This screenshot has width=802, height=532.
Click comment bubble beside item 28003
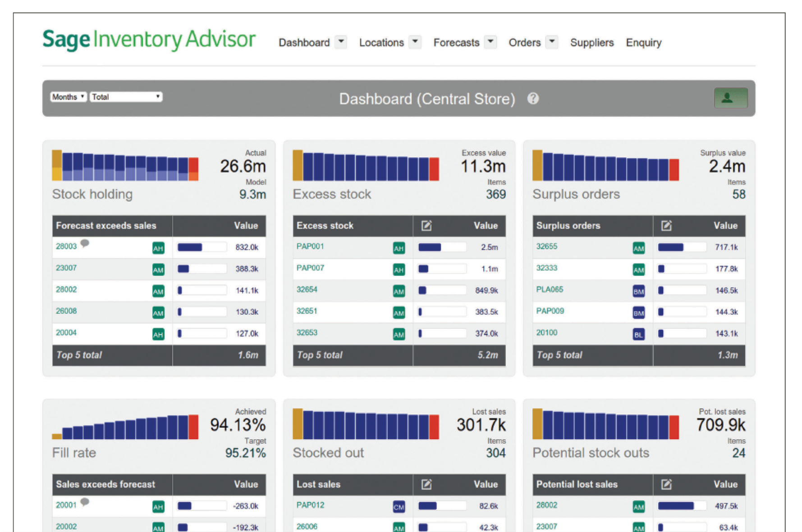85,244
